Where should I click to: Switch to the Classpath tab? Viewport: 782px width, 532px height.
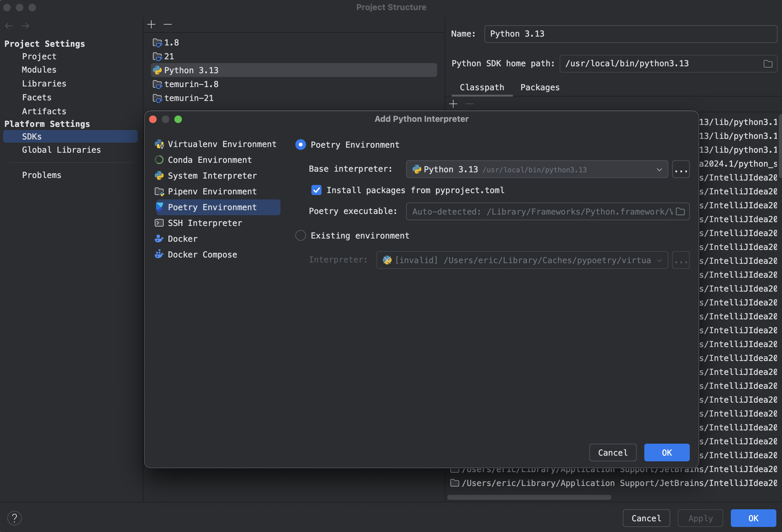pos(483,87)
